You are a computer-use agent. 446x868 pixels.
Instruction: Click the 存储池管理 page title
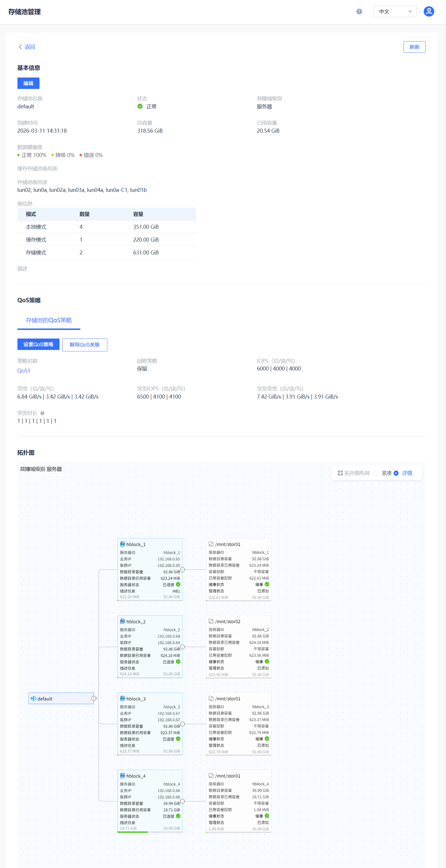click(x=25, y=12)
